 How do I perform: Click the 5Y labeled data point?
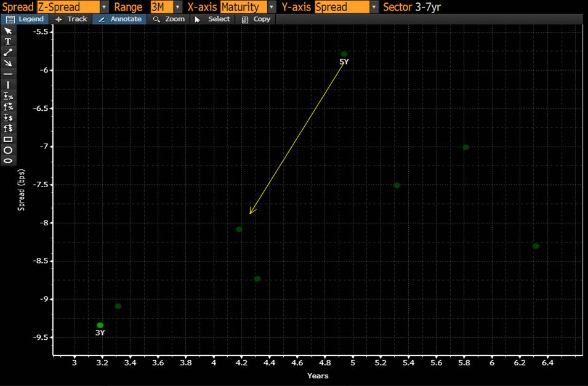coord(344,54)
